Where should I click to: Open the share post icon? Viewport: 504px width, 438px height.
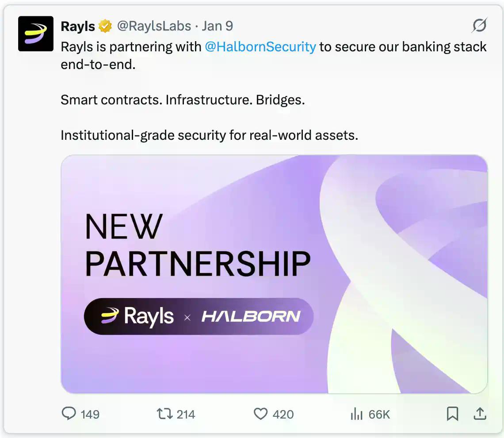click(480, 414)
